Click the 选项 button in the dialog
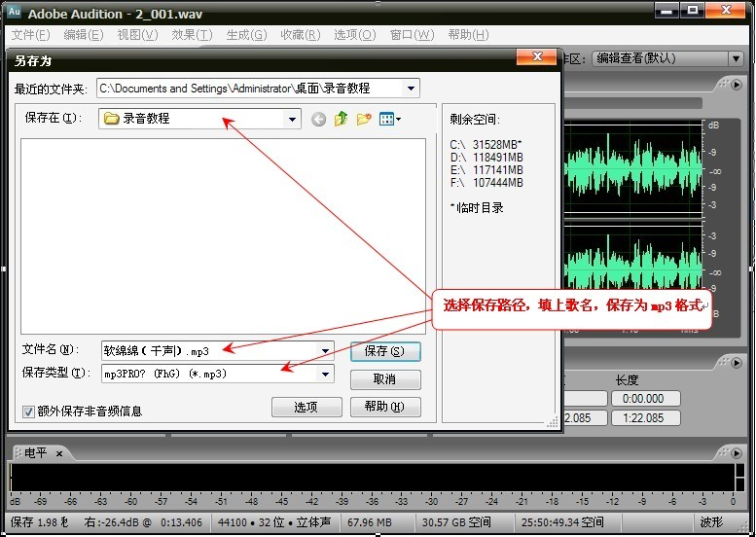The width and height of the screenshot is (756, 537). click(306, 407)
